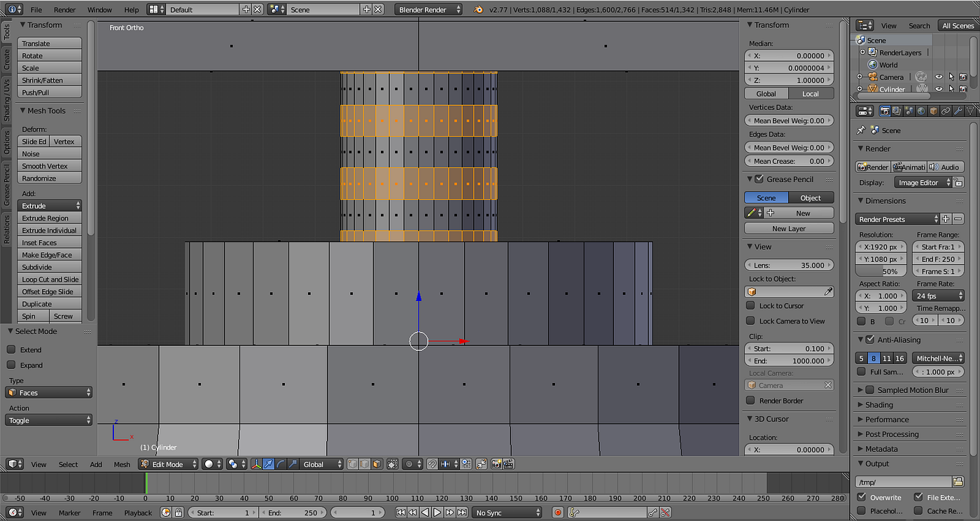
Task: Select vertex select mode icon
Action: (353, 464)
